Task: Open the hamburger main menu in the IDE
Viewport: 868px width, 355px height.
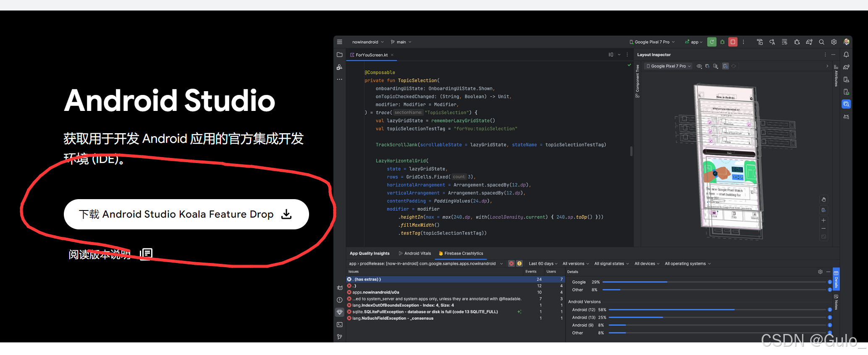Action: tap(340, 42)
